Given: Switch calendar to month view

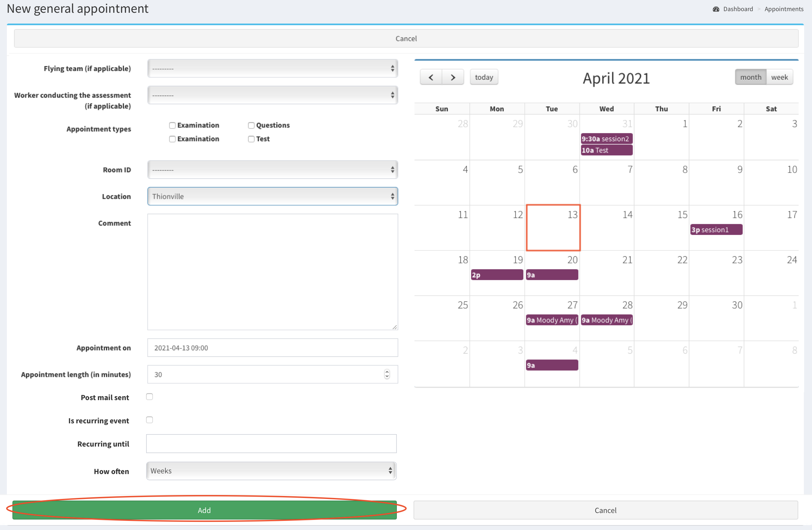Looking at the screenshot, I should 751,77.
